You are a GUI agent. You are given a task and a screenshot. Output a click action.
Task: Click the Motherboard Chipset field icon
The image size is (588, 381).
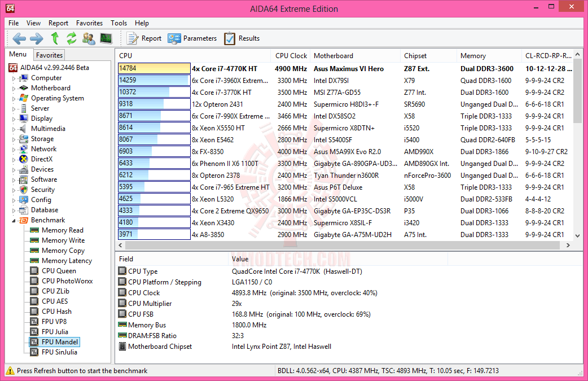click(122, 346)
